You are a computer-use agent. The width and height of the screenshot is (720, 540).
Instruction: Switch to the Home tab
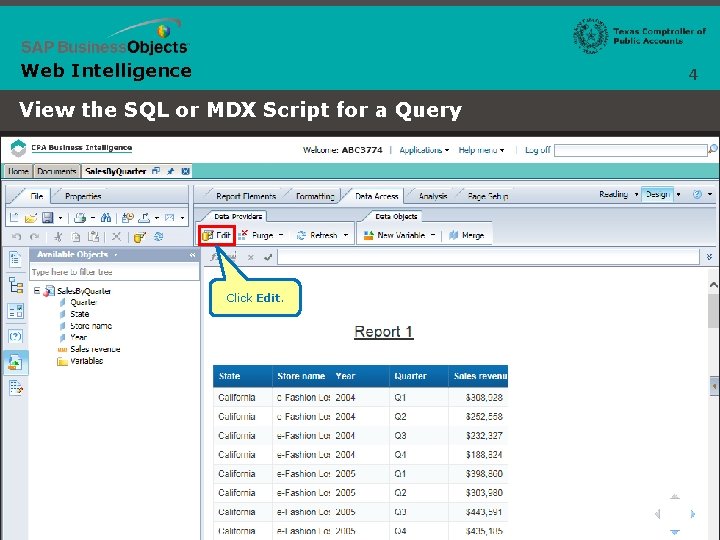18,171
